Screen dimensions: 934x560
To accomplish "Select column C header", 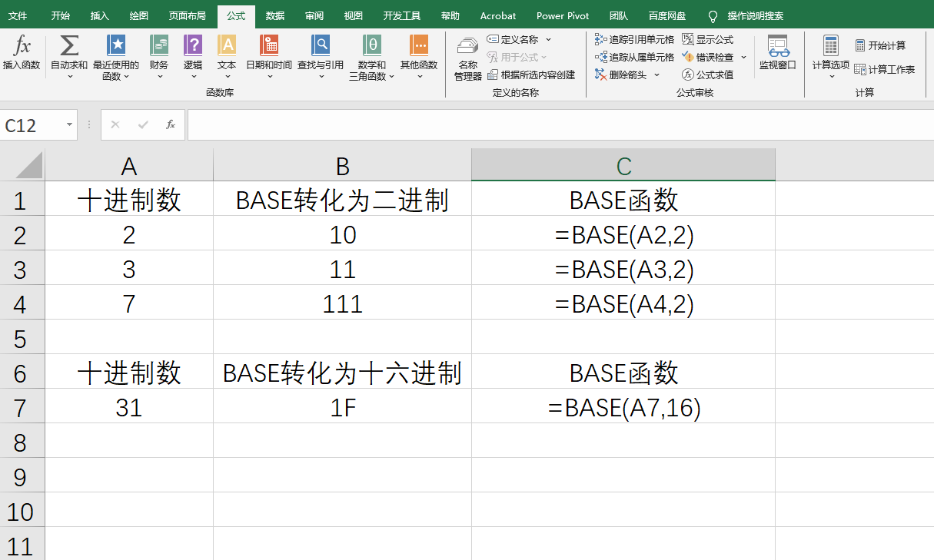I will (x=623, y=165).
